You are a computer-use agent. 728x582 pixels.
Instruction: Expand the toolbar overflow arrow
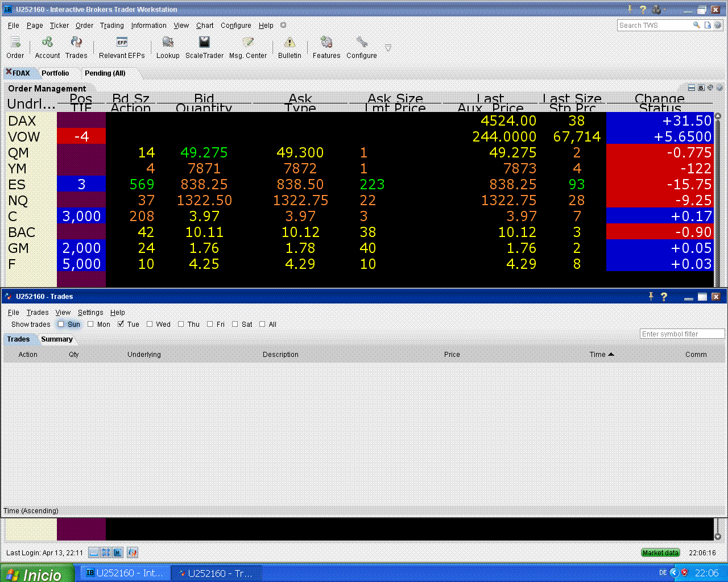[x=388, y=48]
